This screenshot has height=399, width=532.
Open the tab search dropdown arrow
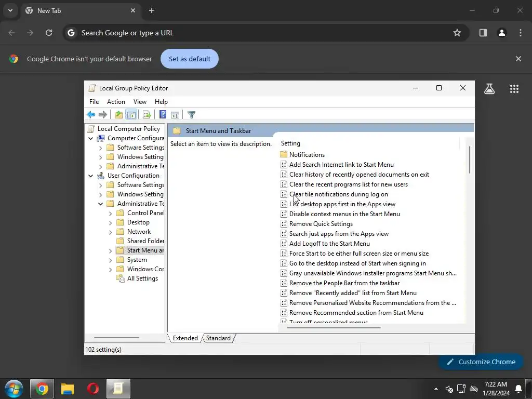point(10,10)
